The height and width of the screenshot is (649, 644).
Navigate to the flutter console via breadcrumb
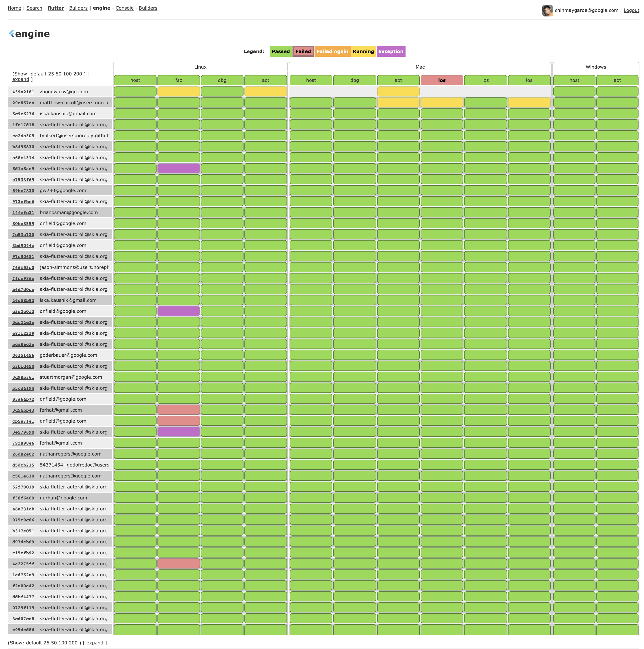[x=56, y=8]
